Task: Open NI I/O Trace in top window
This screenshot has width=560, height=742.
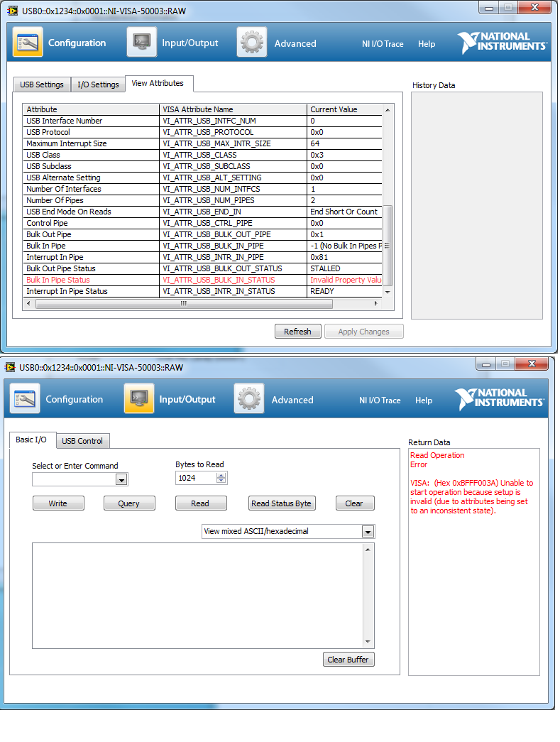Action: click(383, 44)
